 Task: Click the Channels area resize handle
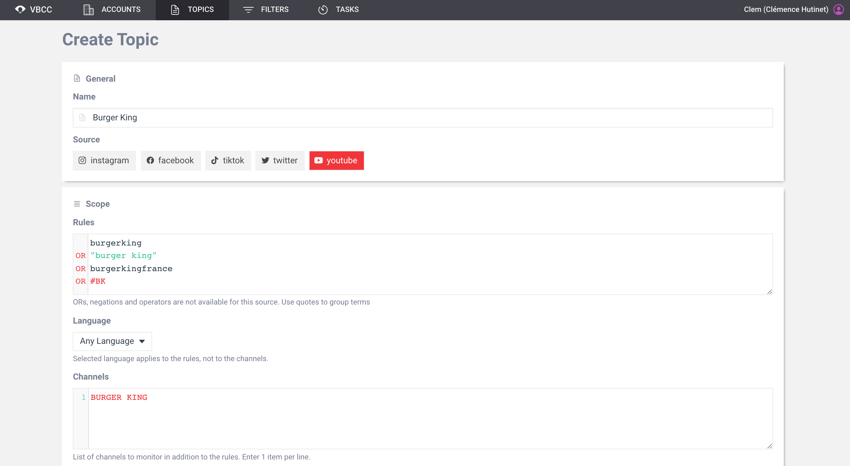(769, 445)
